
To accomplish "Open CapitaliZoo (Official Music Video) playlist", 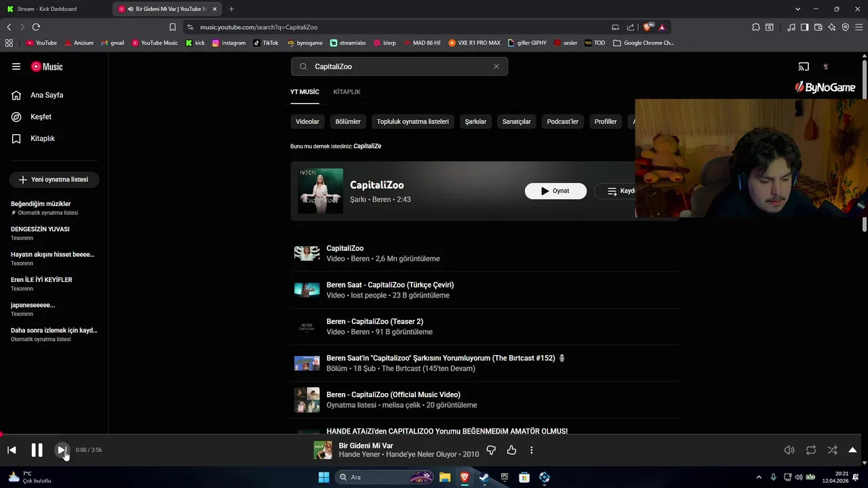I will 485,400.
